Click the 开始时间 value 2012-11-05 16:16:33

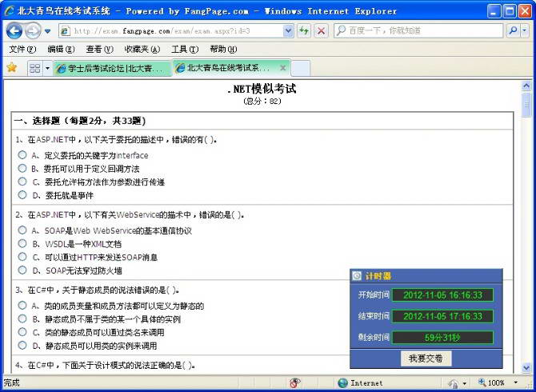tap(442, 295)
